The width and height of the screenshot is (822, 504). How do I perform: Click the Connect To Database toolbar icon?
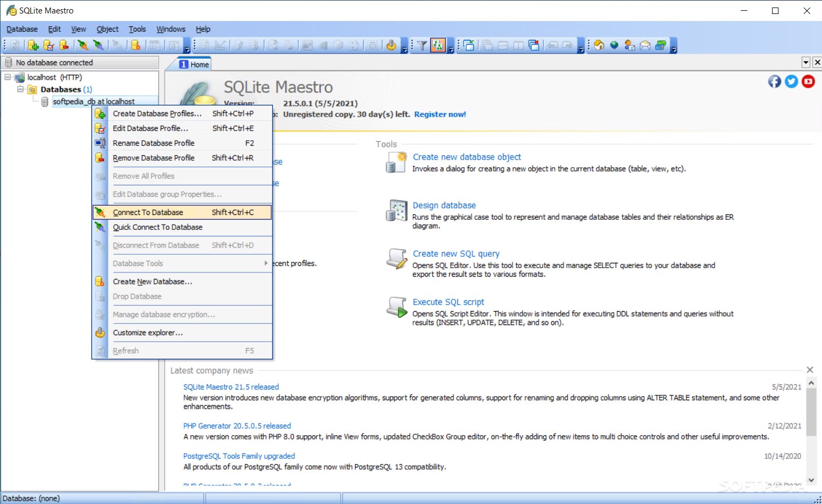click(83, 46)
